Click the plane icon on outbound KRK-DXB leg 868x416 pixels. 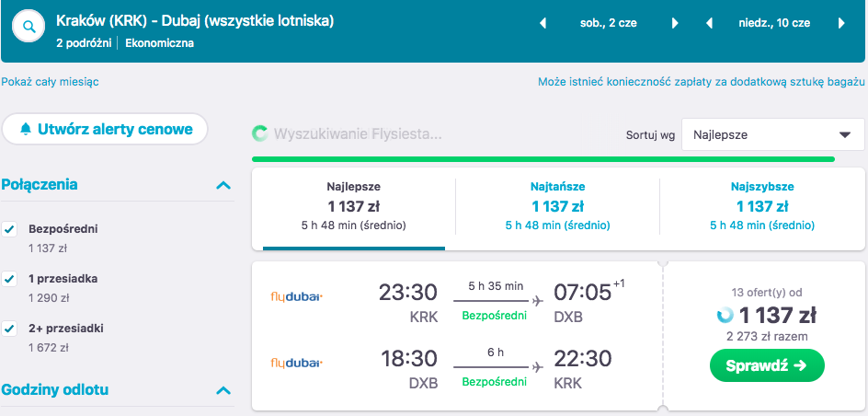pyautogui.click(x=536, y=301)
